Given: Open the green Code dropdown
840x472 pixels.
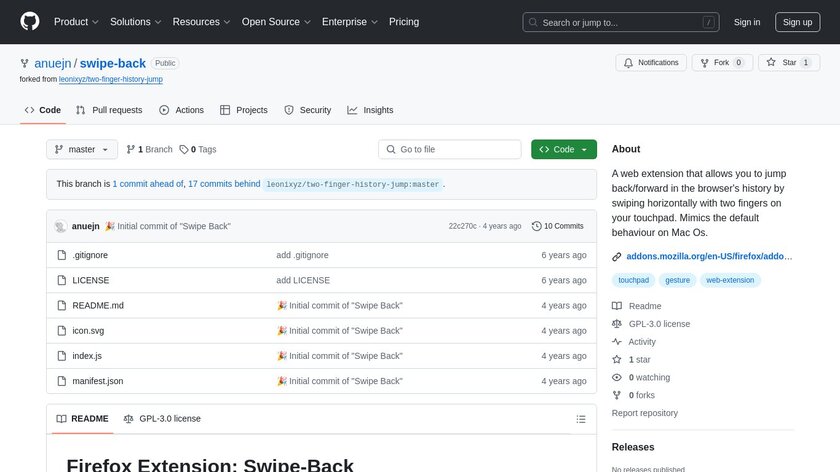Looking at the screenshot, I should pos(563,149).
